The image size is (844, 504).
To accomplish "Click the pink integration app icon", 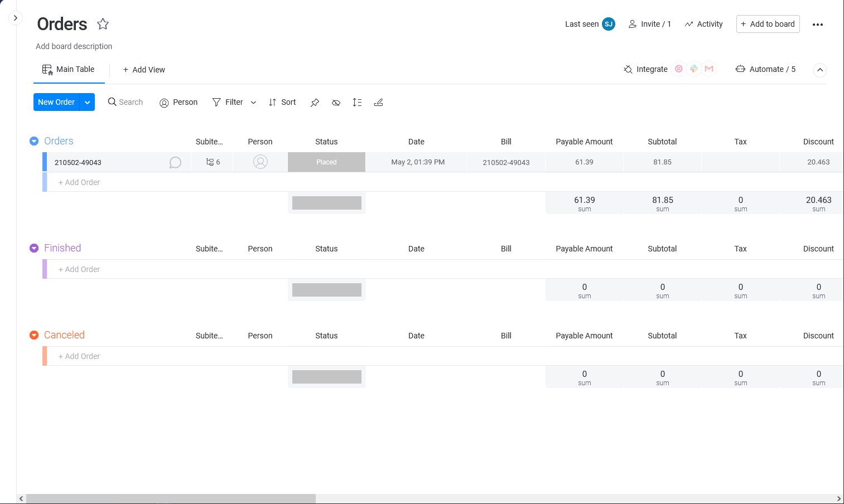I will click(x=679, y=69).
